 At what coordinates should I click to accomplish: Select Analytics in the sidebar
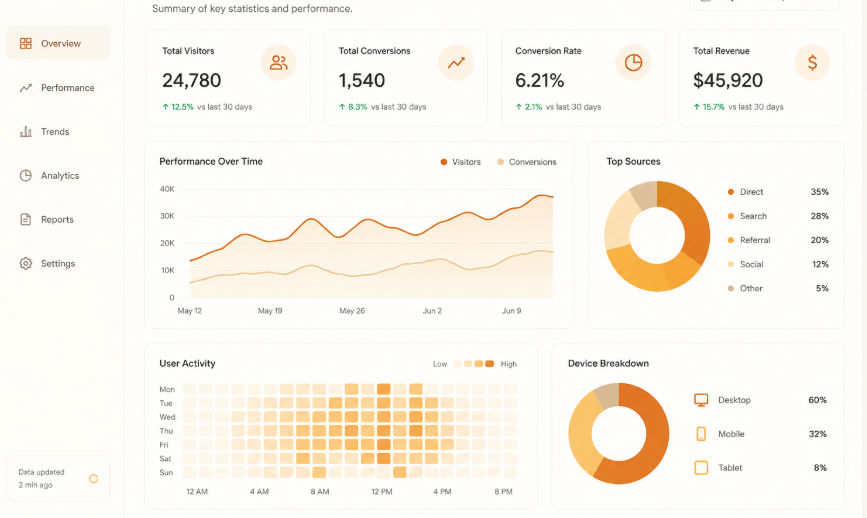[58, 175]
